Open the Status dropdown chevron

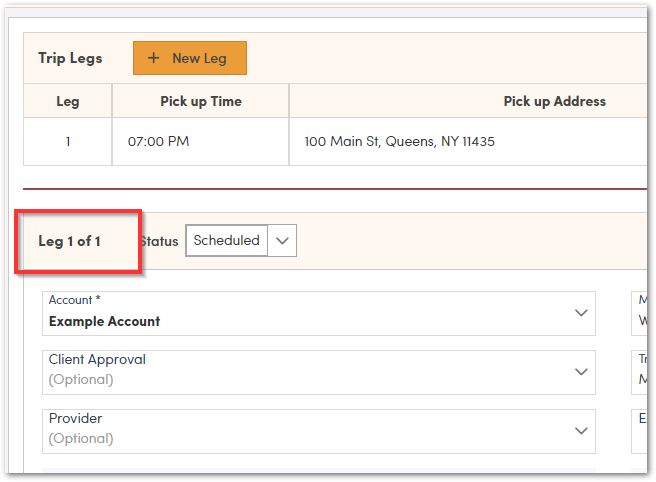click(282, 241)
